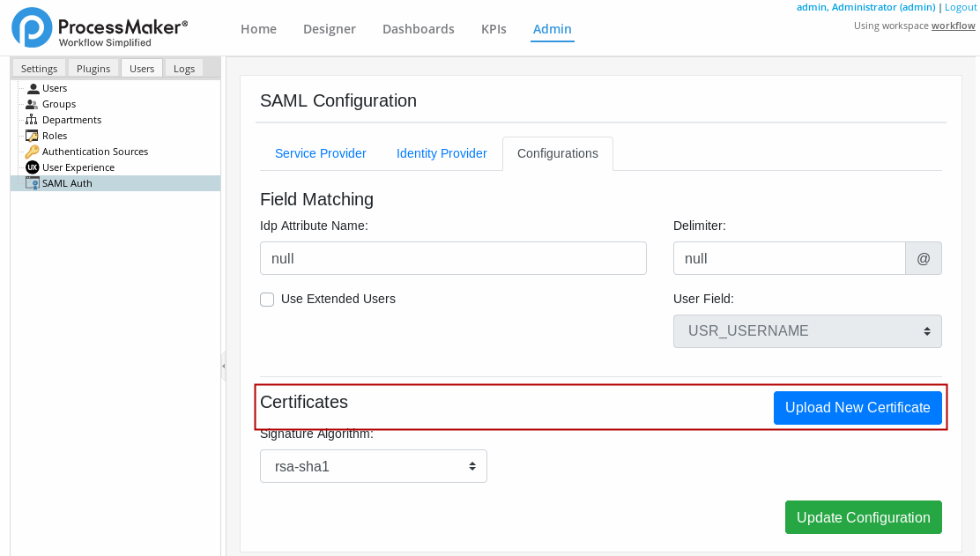Open the Groups icon in tree
This screenshot has height=556, width=980.
tap(33, 104)
